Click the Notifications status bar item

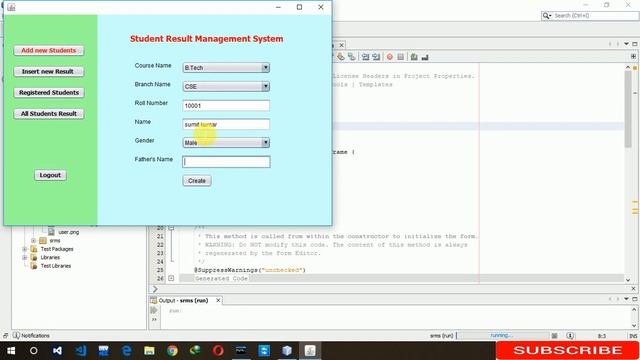click(x=31, y=336)
